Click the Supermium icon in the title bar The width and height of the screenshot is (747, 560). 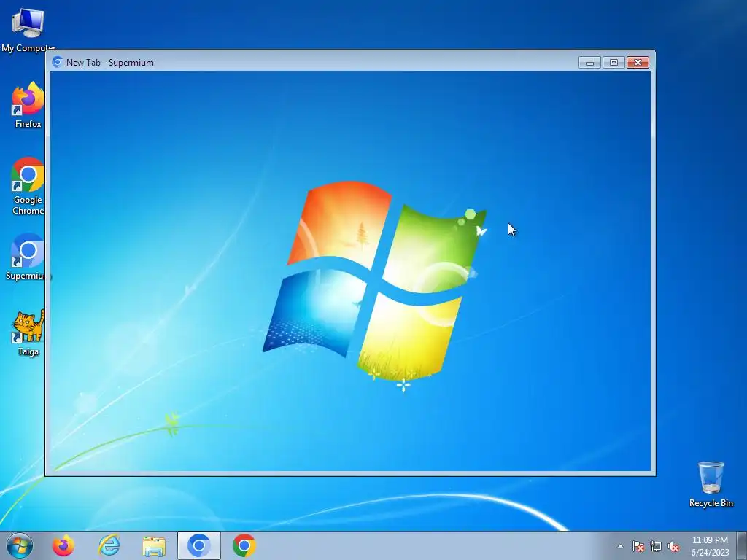(x=58, y=62)
